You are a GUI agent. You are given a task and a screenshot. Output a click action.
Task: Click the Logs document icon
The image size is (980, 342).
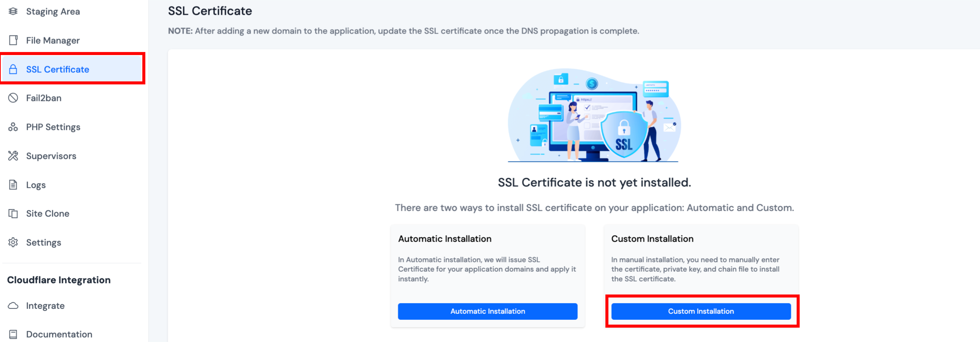pyautogui.click(x=13, y=185)
